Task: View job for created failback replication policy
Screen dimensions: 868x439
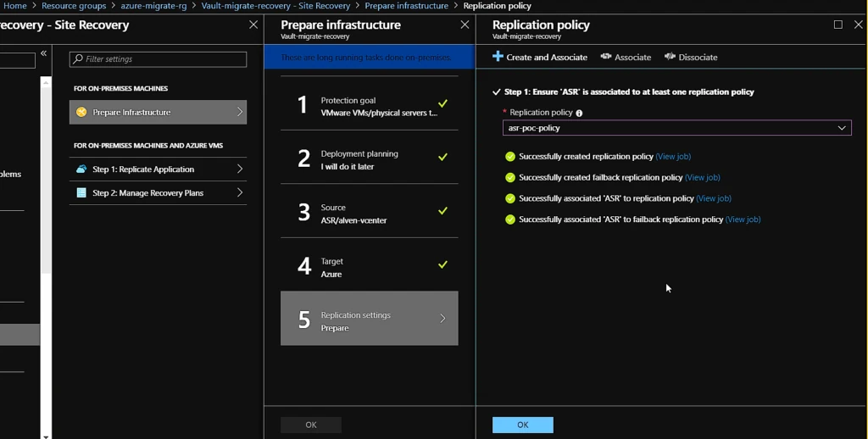Action: 703,178
